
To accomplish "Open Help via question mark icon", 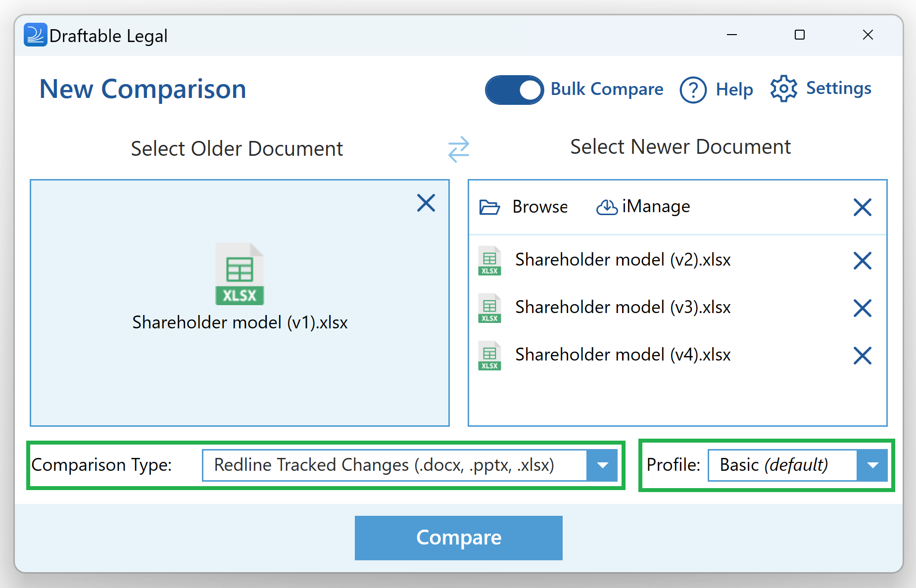I will (x=693, y=90).
